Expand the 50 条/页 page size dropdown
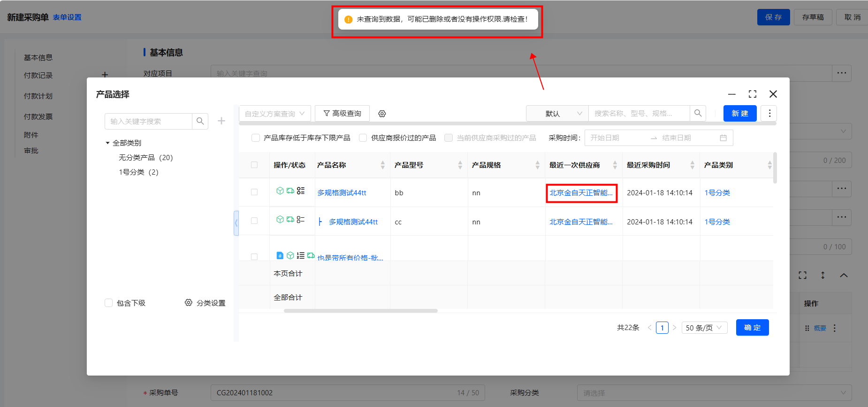 point(704,328)
